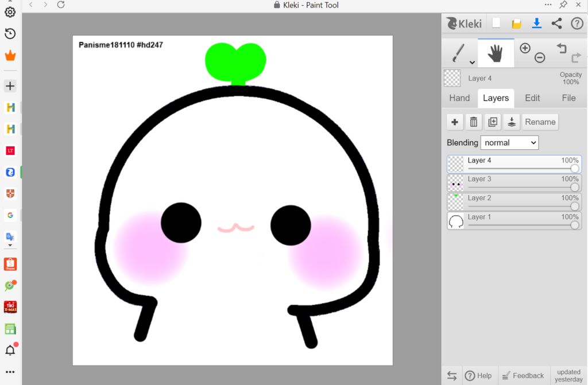Open the Help link at the bottom
The width and height of the screenshot is (588, 385).
point(478,376)
